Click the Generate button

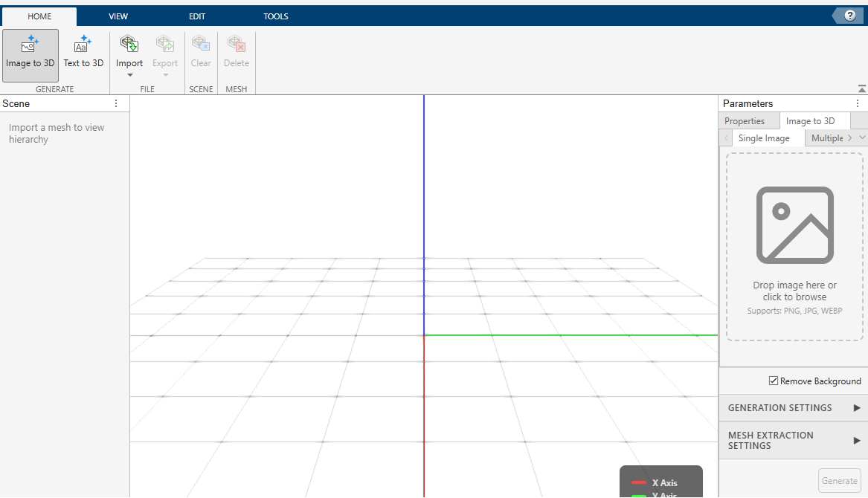pos(839,481)
